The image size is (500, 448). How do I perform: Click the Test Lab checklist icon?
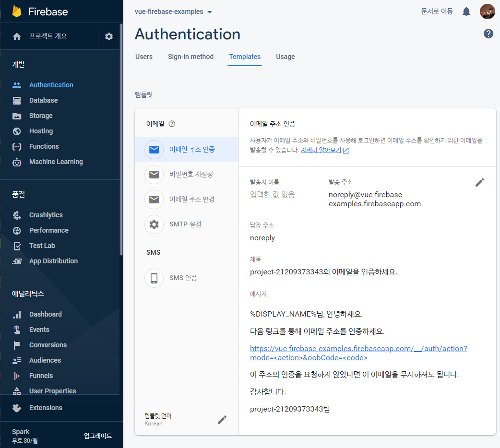(x=17, y=246)
